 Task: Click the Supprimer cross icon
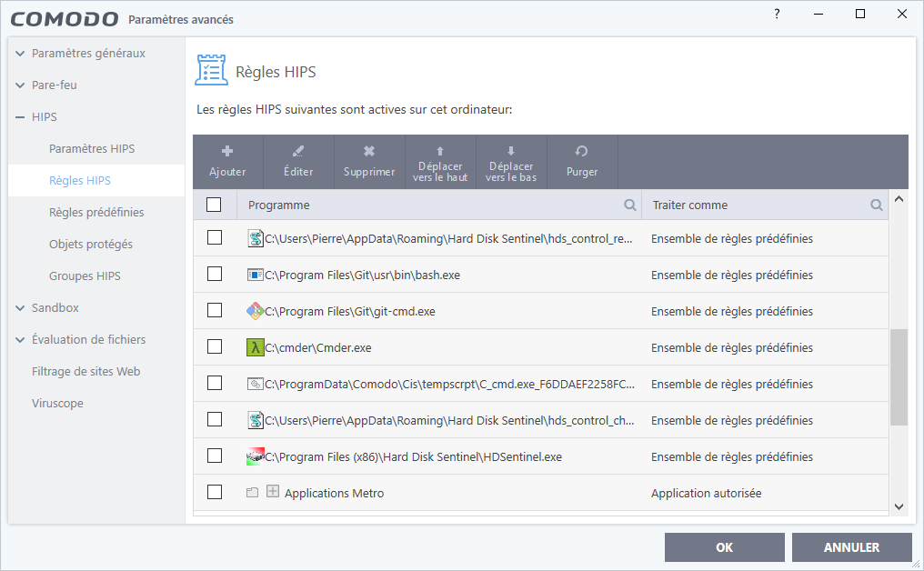tap(369, 152)
